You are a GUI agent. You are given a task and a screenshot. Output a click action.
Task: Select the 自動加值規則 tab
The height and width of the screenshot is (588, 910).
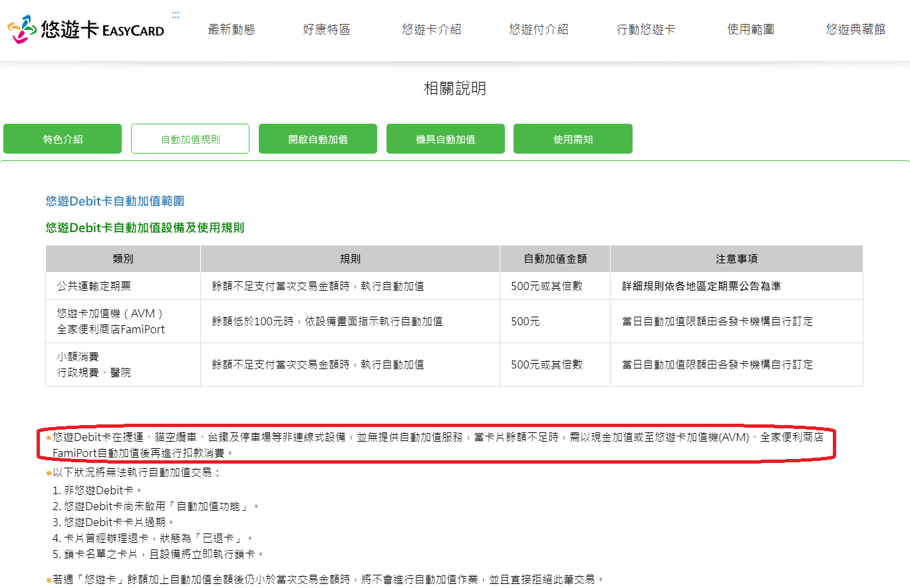click(x=190, y=139)
